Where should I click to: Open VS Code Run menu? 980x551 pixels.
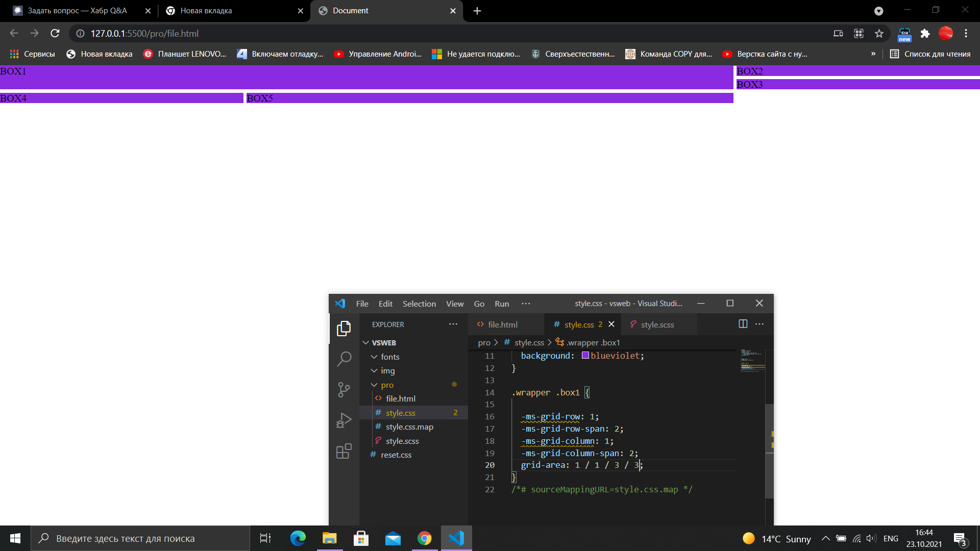click(x=502, y=304)
